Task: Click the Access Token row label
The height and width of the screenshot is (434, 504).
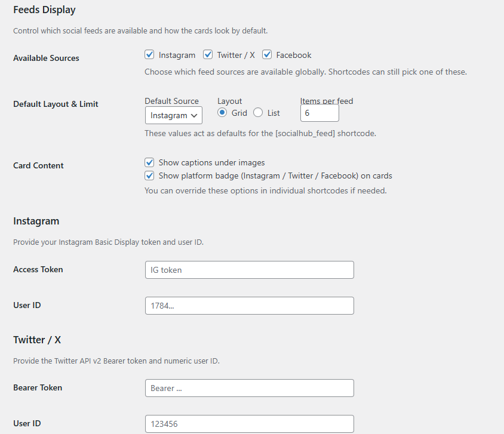Action: click(x=38, y=269)
